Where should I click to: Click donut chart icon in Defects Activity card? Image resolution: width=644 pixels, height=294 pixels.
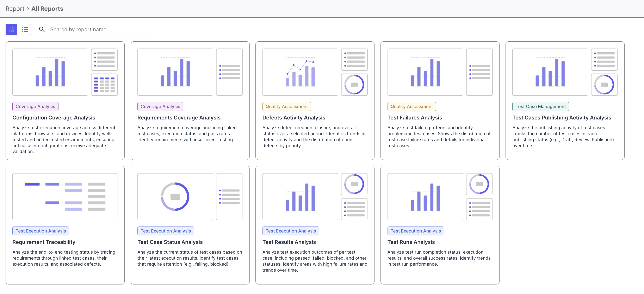point(354,84)
